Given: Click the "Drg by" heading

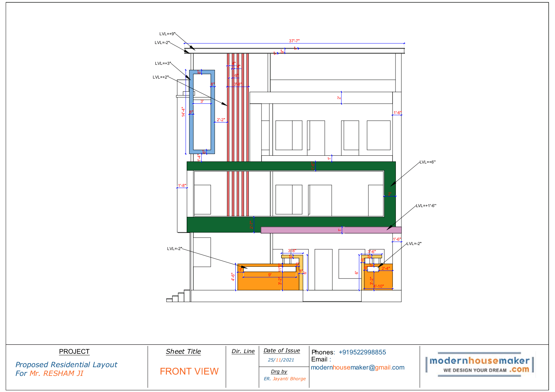Looking at the screenshot, I should tap(279, 372).
